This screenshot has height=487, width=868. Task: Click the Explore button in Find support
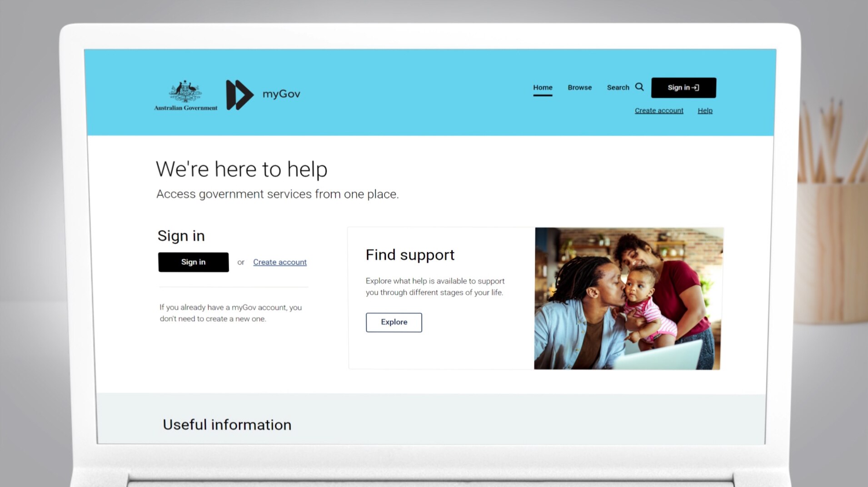pyautogui.click(x=394, y=322)
